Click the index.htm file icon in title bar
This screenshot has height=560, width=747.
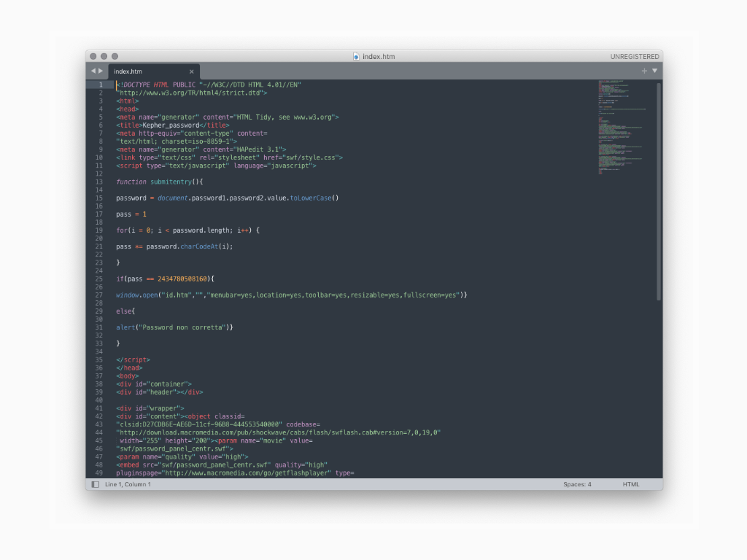click(356, 56)
